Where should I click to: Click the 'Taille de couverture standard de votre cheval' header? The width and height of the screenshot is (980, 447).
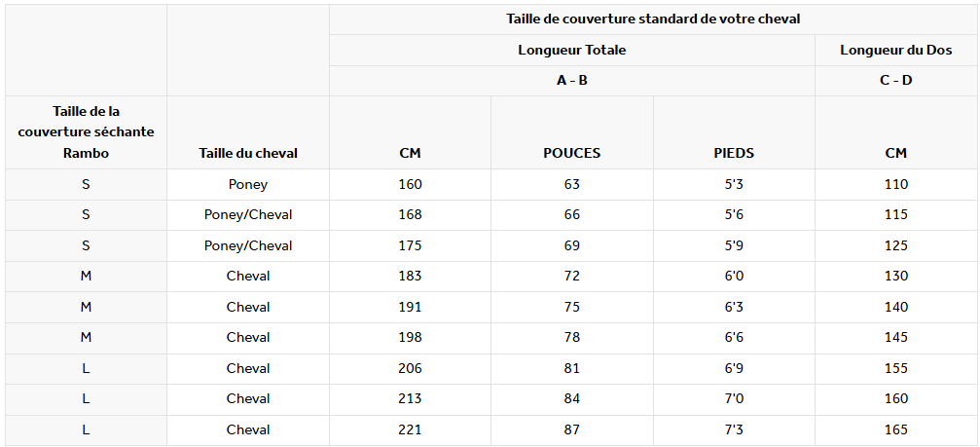point(653,19)
